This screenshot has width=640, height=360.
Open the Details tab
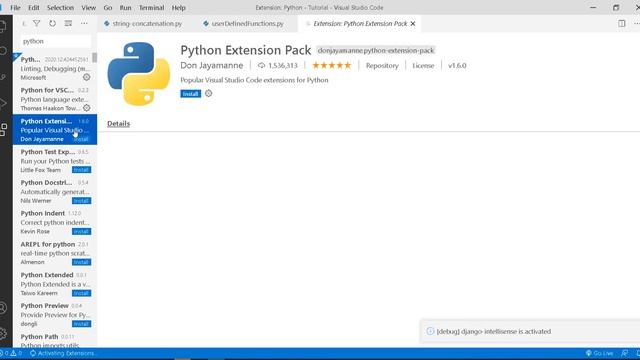pyautogui.click(x=118, y=123)
